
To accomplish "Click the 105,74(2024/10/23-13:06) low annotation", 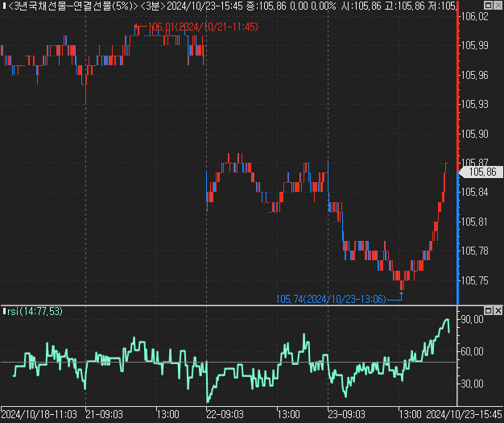I will [x=331, y=299].
